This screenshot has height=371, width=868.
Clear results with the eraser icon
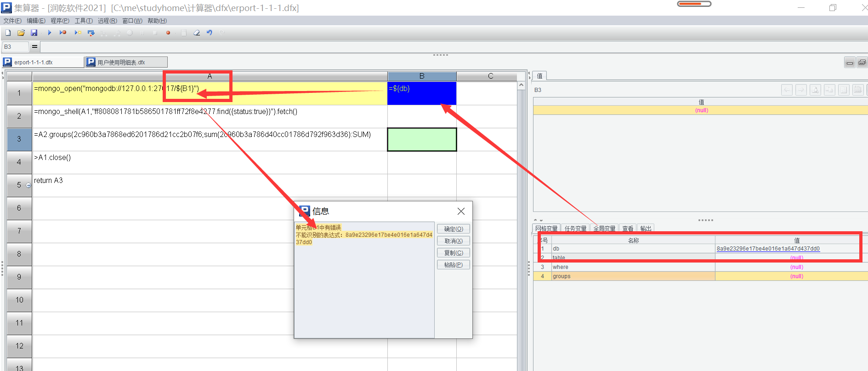[x=197, y=33]
